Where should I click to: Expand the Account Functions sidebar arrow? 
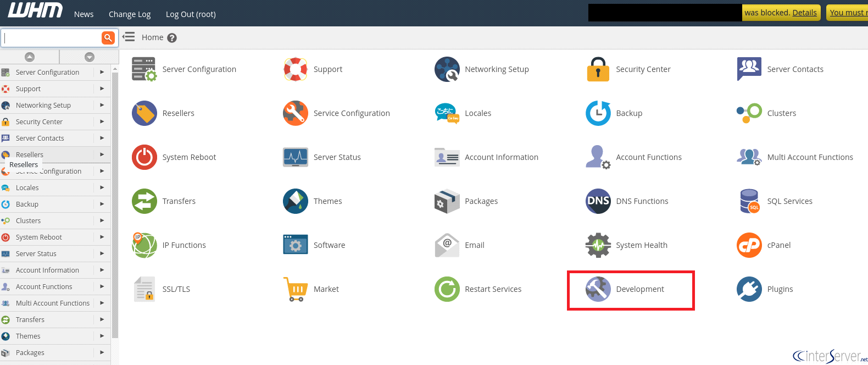(102, 286)
